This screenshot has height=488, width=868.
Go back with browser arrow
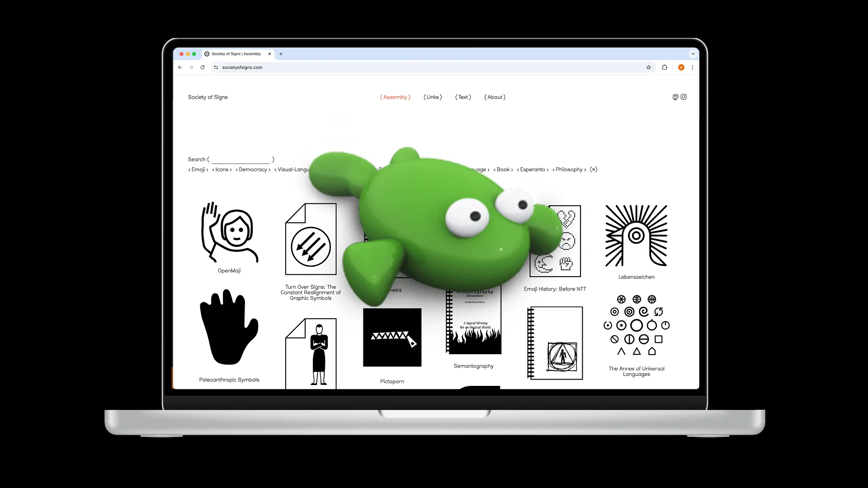(x=180, y=67)
